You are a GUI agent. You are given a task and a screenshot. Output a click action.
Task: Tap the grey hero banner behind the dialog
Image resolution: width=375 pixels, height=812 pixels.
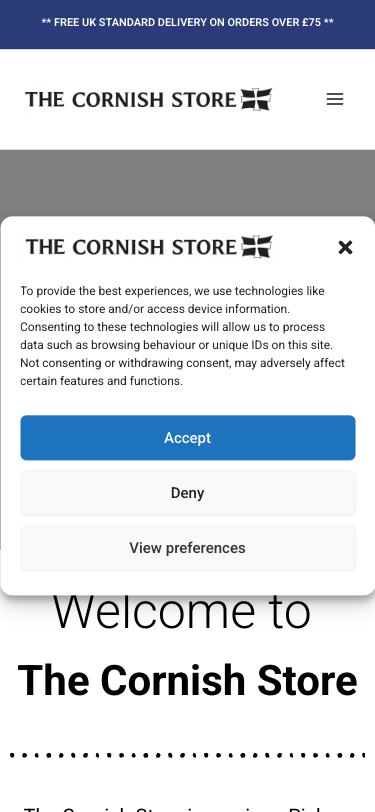click(188, 182)
